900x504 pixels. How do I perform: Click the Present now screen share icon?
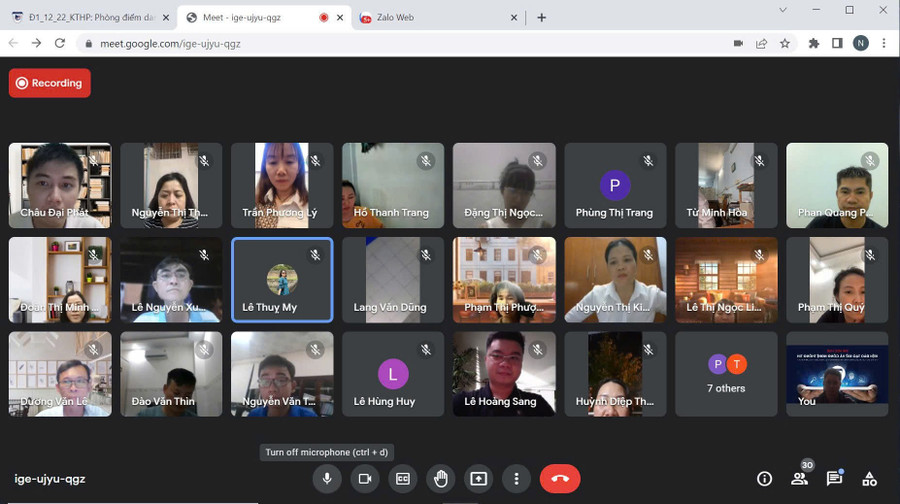[x=479, y=479]
